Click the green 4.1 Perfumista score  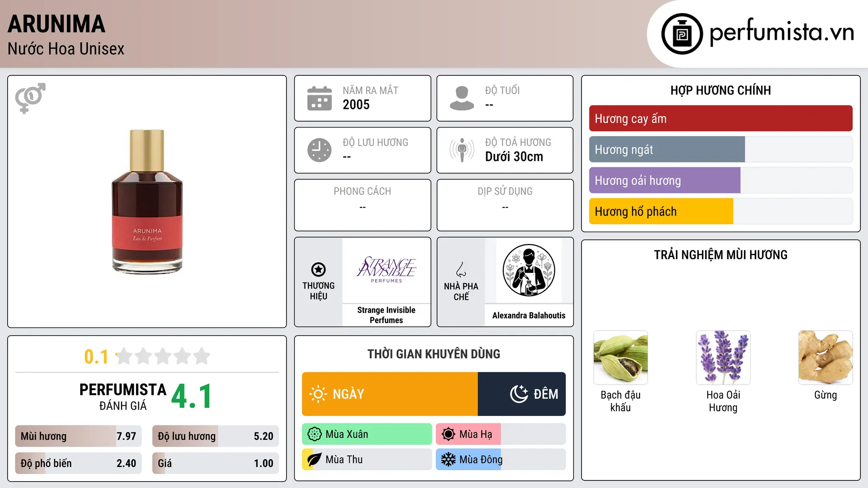click(x=192, y=396)
